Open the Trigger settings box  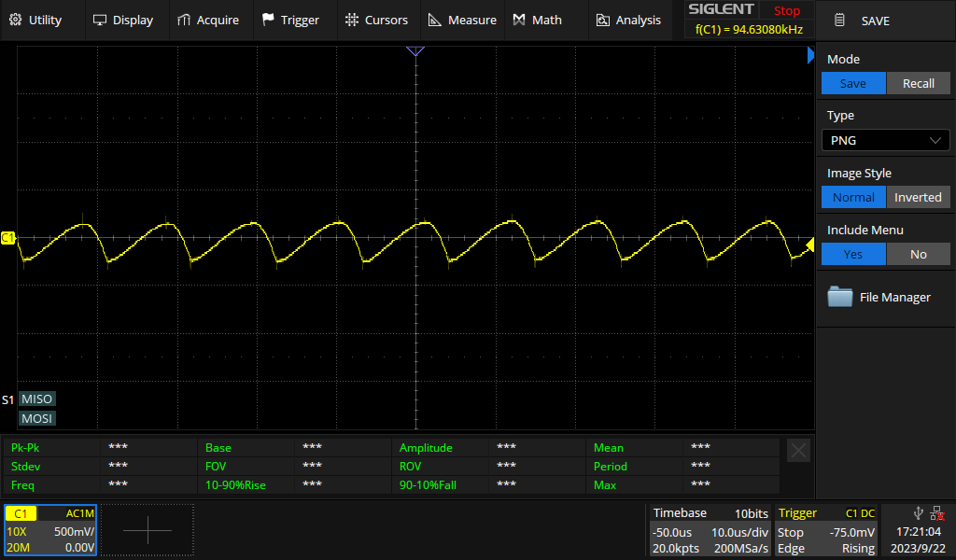pos(826,531)
